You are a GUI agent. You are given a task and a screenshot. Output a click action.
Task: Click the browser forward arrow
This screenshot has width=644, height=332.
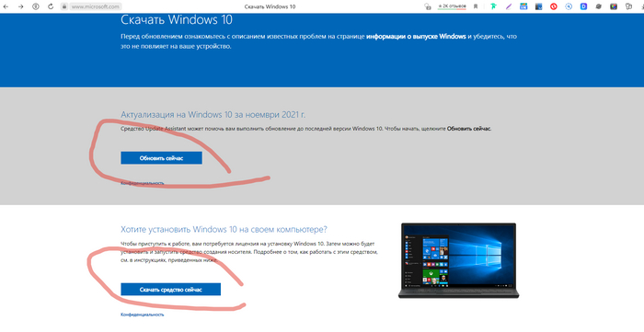pyautogui.click(x=20, y=6)
